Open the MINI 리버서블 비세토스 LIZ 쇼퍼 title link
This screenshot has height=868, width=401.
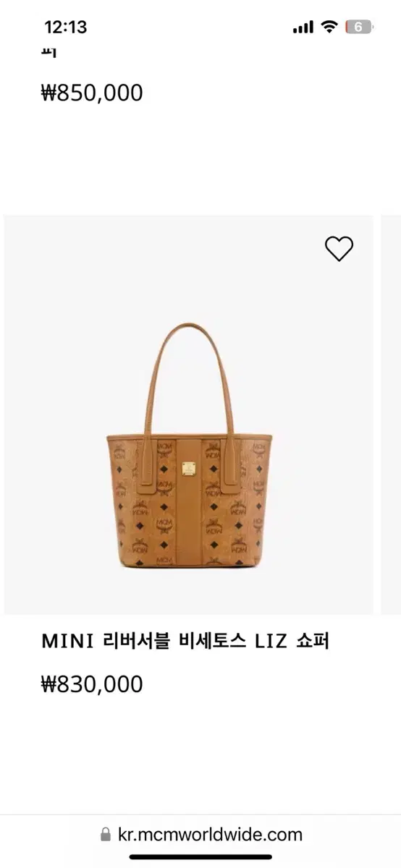coord(185,641)
